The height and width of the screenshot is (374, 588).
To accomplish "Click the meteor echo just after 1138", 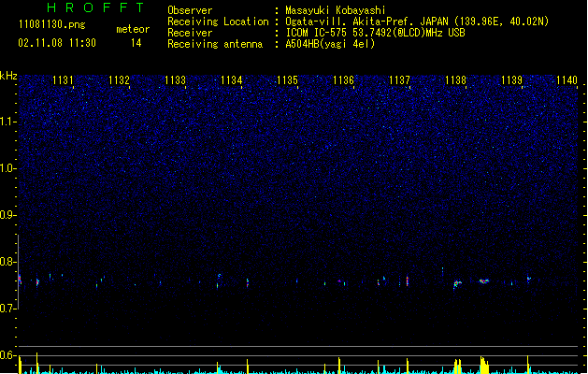I will [x=457, y=284].
